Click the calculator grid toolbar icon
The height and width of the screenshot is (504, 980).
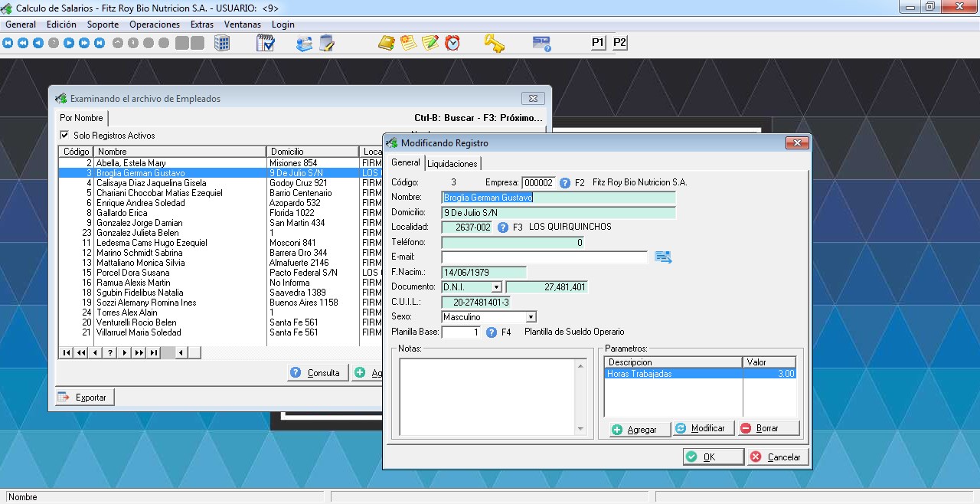[222, 43]
